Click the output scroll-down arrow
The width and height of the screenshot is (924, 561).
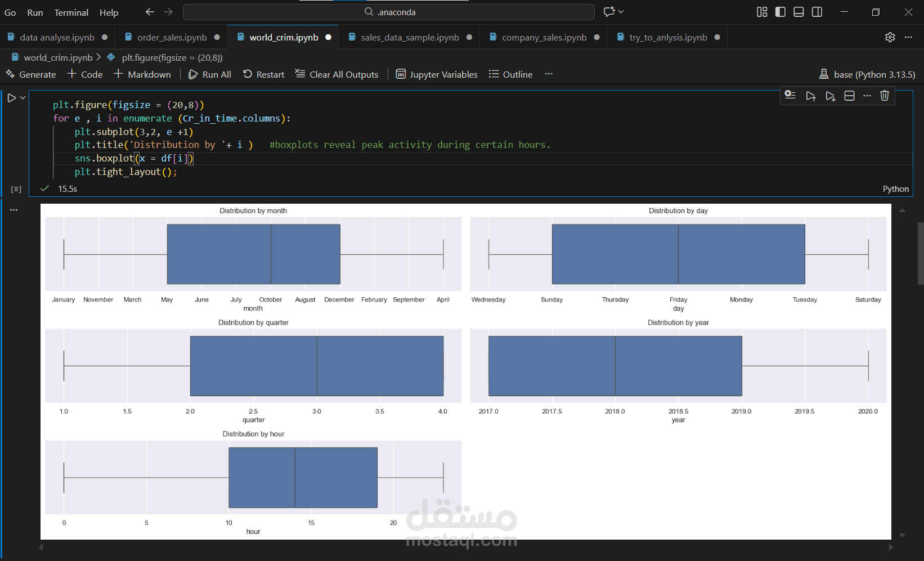(902, 535)
